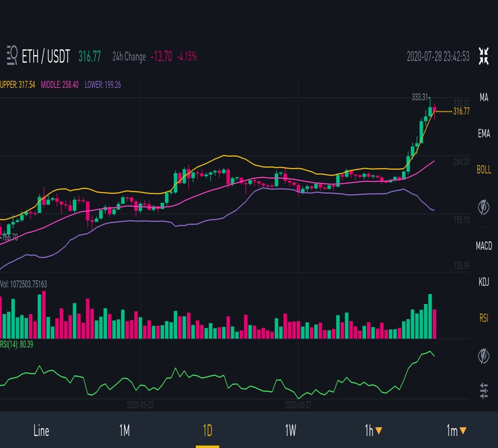This screenshot has height=448, width=498.
Task: Hide sub indicators with lower eye icon
Action: (483, 355)
